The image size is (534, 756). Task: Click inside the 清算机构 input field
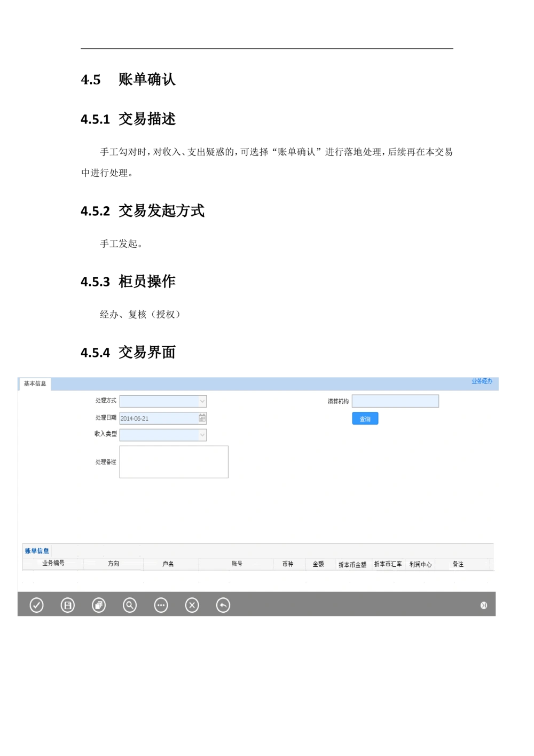(x=395, y=401)
